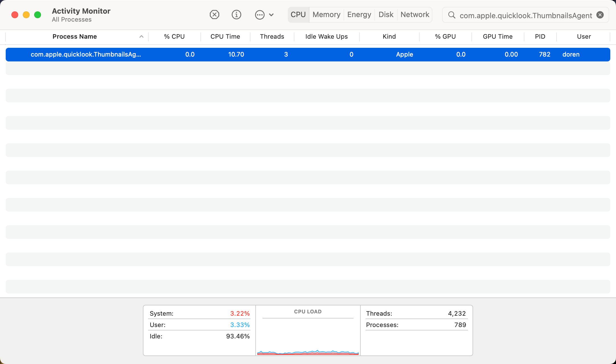Click the System percentage 3.22%
The image size is (616, 364).
point(240,313)
